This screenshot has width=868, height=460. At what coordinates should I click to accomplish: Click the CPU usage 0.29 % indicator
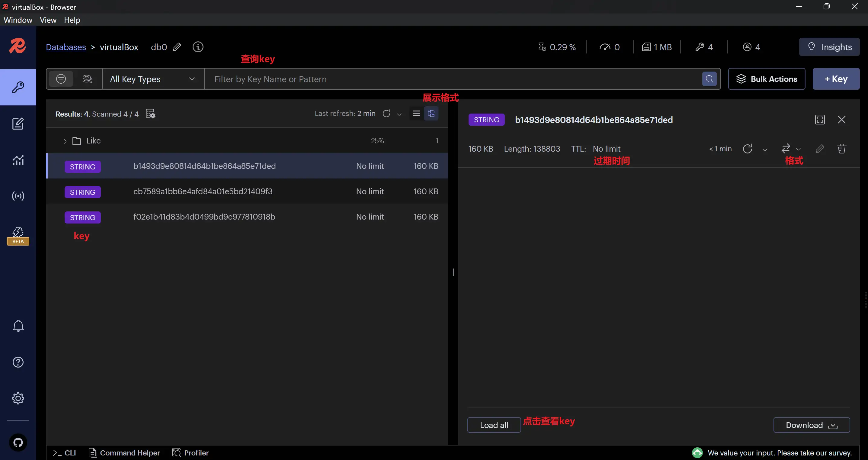[x=557, y=47]
